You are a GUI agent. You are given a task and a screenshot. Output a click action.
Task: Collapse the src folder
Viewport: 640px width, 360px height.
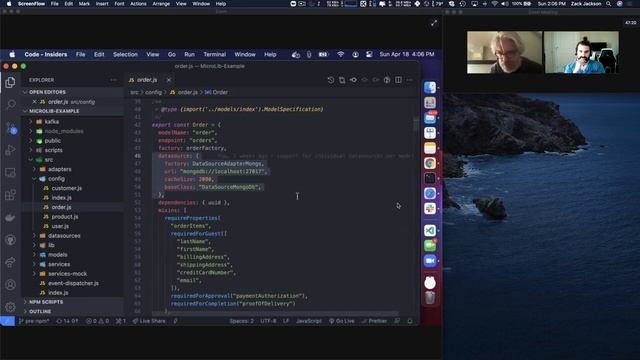tap(49, 160)
